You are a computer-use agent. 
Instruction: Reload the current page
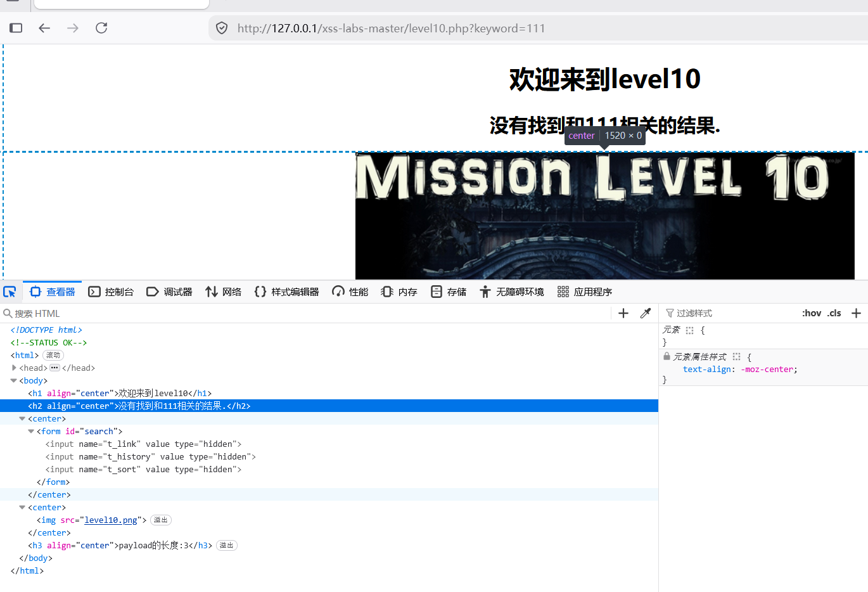coord(101,28)
